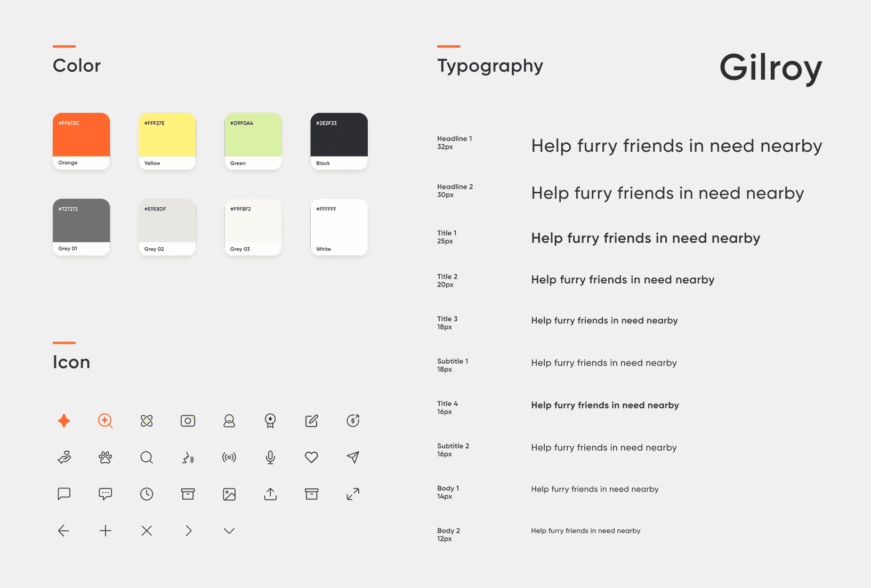This screenshot has width=871, height=588.
Task: Click the speaking face with sound waves icon
Action: [188, 457]
